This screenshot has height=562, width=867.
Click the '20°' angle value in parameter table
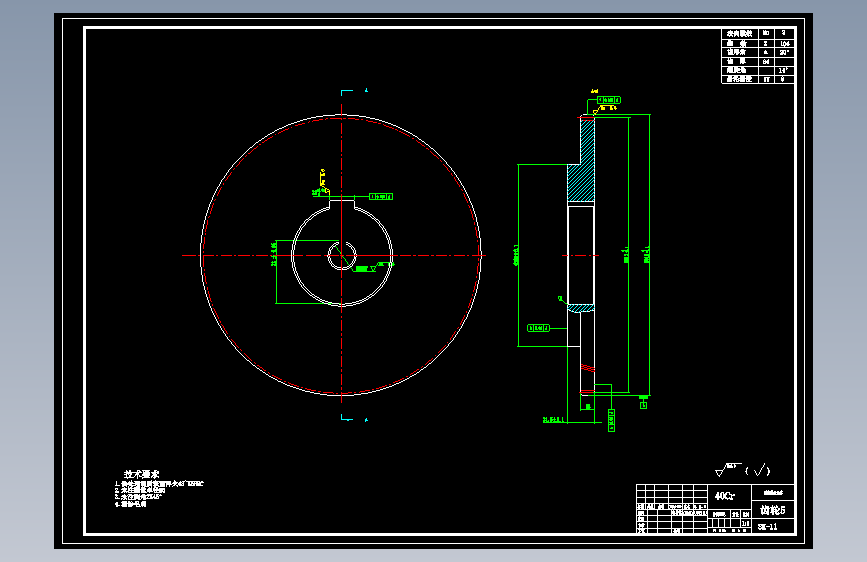(x=784, y=53)
